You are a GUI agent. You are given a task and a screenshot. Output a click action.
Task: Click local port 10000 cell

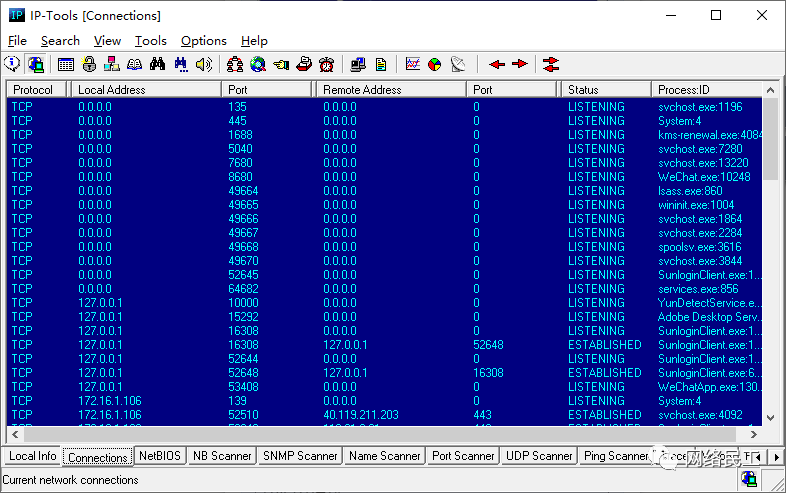coord(243,303)
